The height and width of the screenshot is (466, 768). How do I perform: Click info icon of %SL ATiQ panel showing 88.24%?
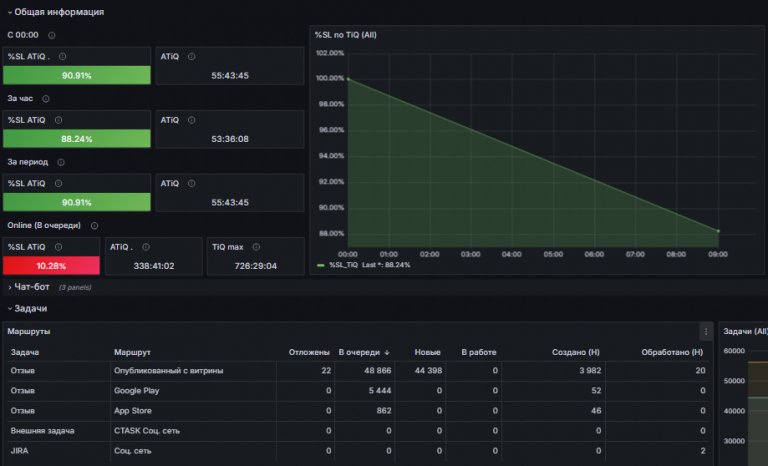point(58,120)
